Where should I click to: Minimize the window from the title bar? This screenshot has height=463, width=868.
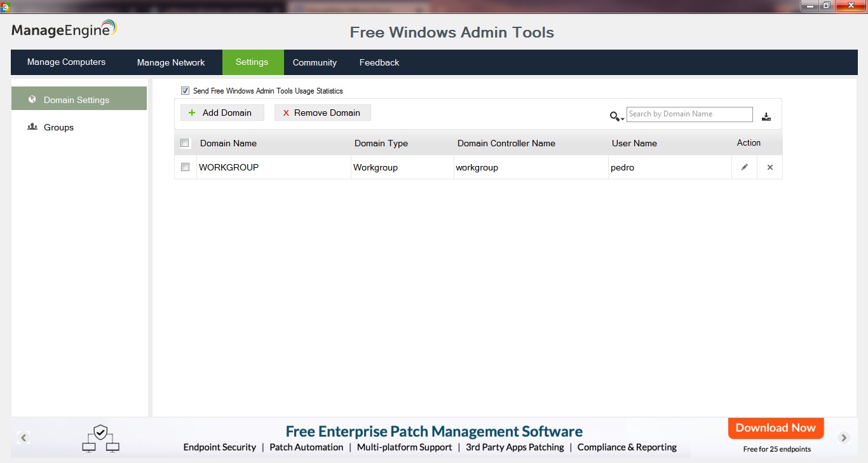[809, 5]
